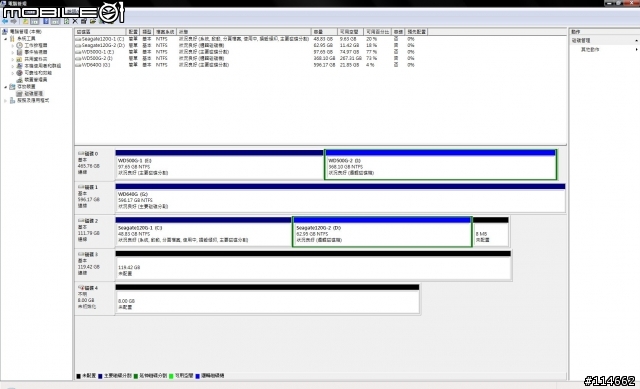Select the System Tools tree node
Image resolution: width=640 pixels, height=389 pixels.
(x=22, y=38)
